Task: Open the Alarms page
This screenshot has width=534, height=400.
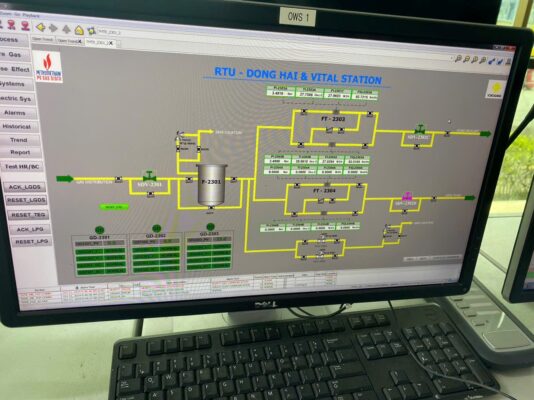Action: pos(15,113)
